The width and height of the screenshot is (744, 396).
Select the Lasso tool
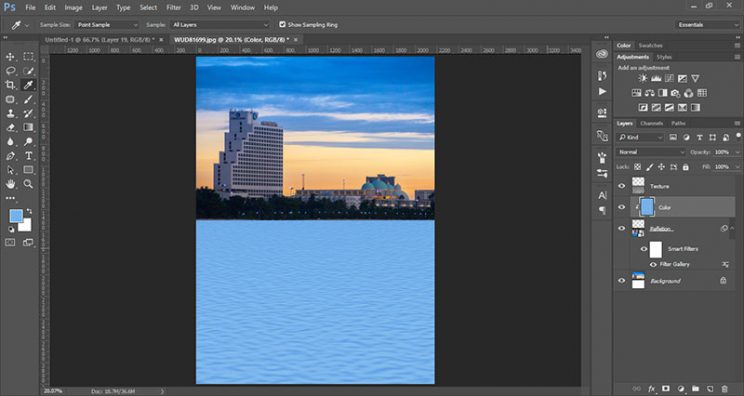[10, 71]
